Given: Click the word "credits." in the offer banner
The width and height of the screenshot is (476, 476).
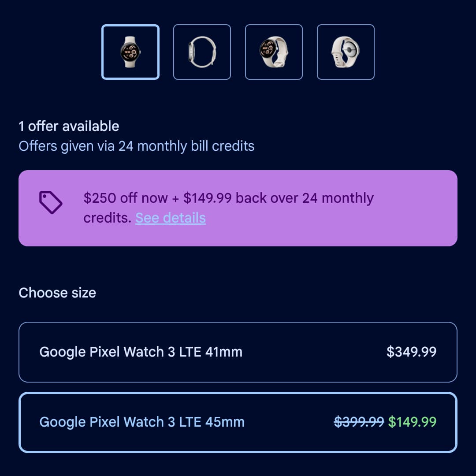Looking at the screenshot, I should click(108, 218).
